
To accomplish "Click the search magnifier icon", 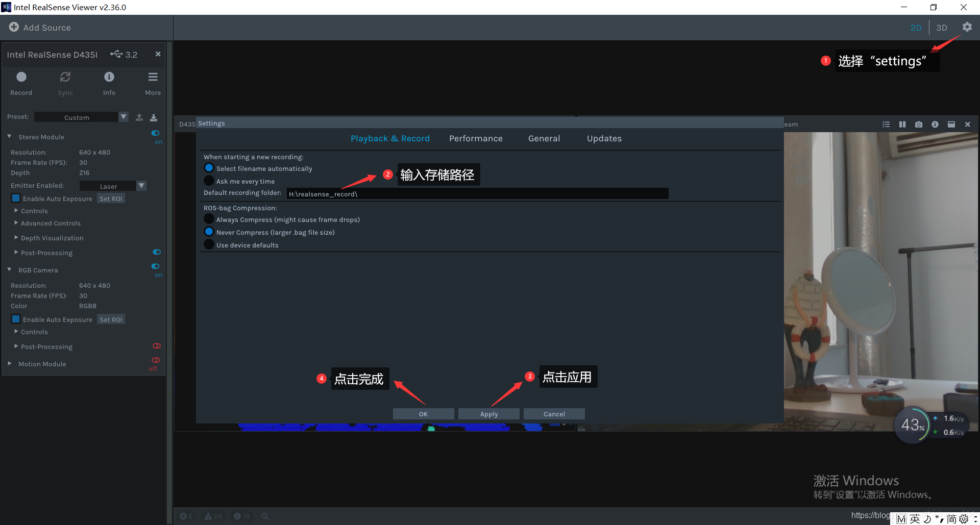I will (x=265, y=516).
